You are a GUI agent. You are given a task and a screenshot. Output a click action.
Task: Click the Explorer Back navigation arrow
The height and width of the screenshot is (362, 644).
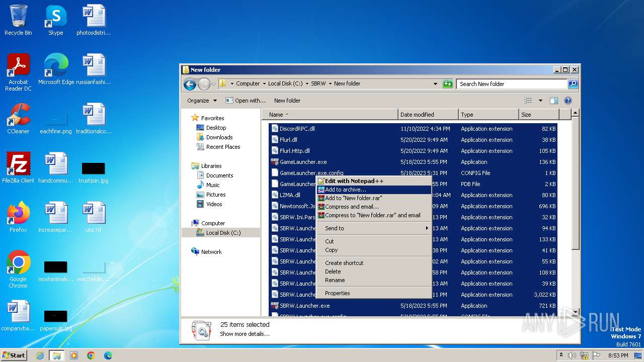pos(190,84)
